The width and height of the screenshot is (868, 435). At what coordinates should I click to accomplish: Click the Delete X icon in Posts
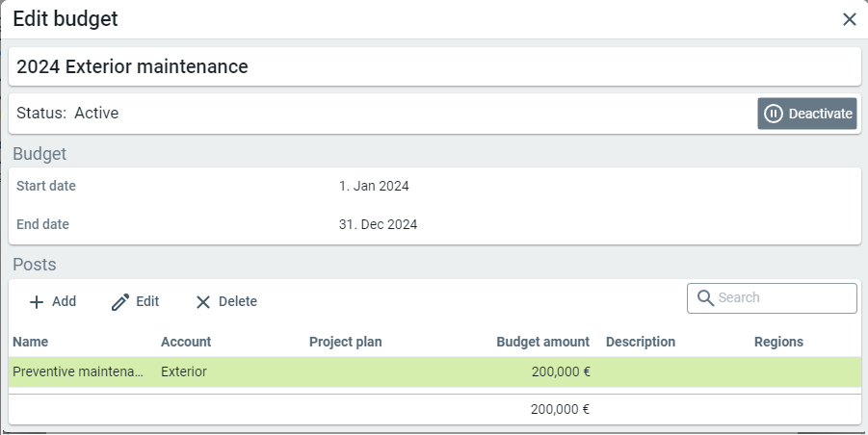click(202, 302)
